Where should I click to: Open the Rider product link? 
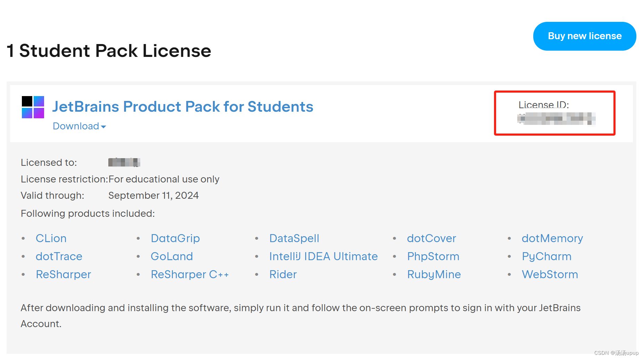coord(283,274)
